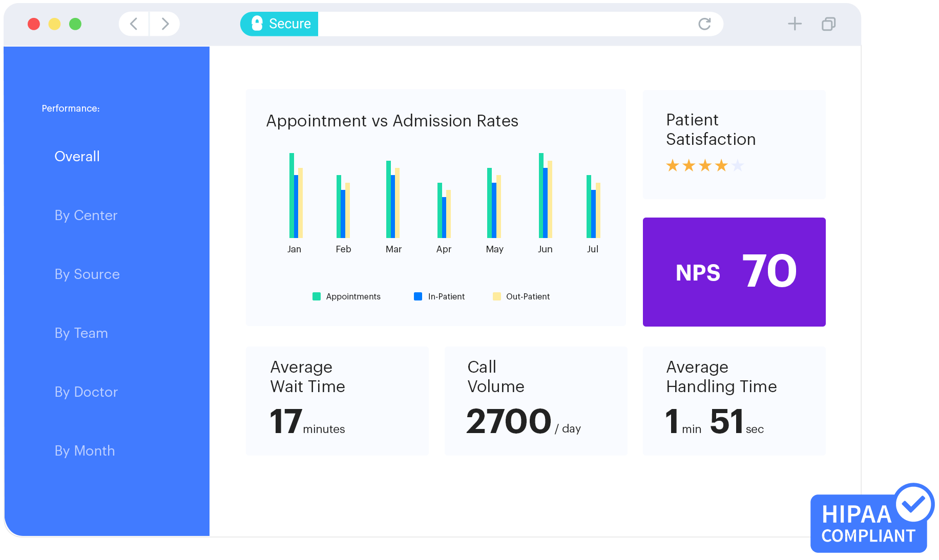Expand the By Center performance view
This screenshot has width=939, height=560.
[x=86, y=216]
